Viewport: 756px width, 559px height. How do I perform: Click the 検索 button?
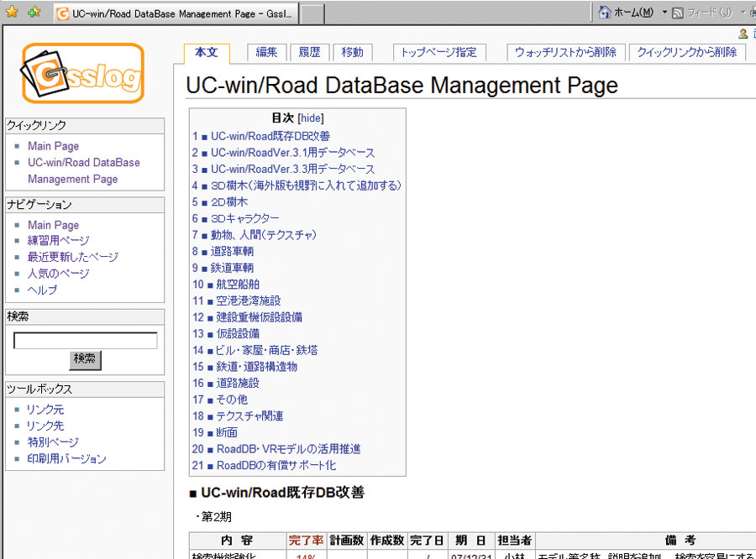pos(85,359)
